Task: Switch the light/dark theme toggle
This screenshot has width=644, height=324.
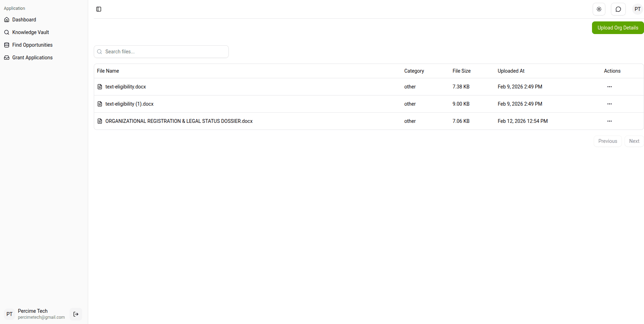Action: tap(599, 9)
